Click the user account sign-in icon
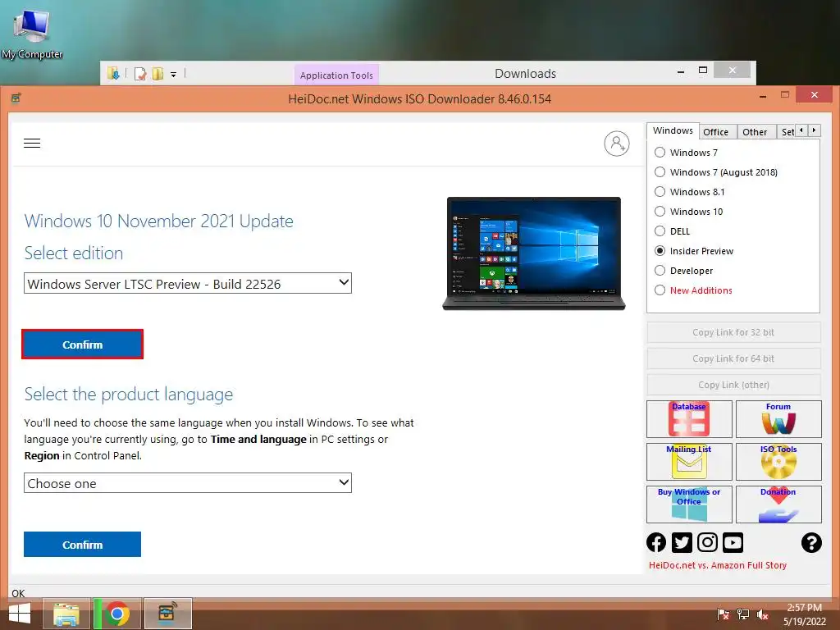This screenshot has width=840, height=630. (x=617, y=144)
